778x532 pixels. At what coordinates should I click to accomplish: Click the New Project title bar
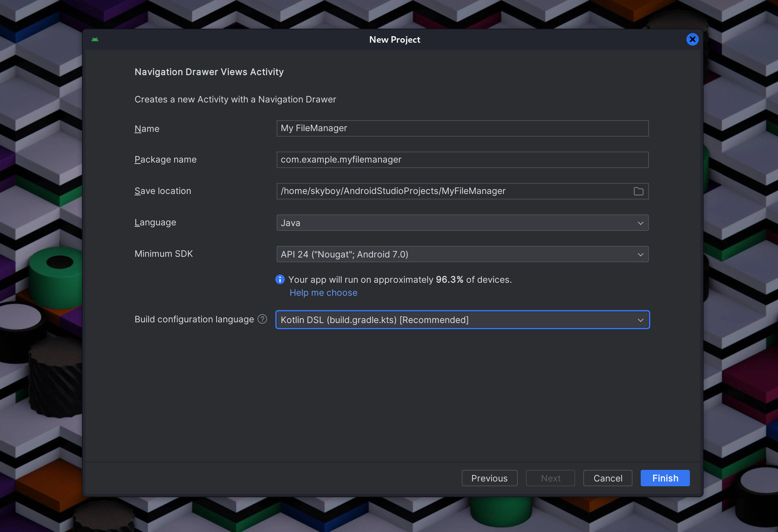click(x=394, y=40)
